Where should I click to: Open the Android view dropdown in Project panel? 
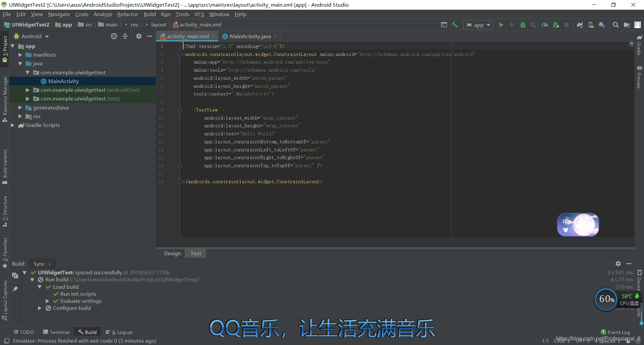32,36
